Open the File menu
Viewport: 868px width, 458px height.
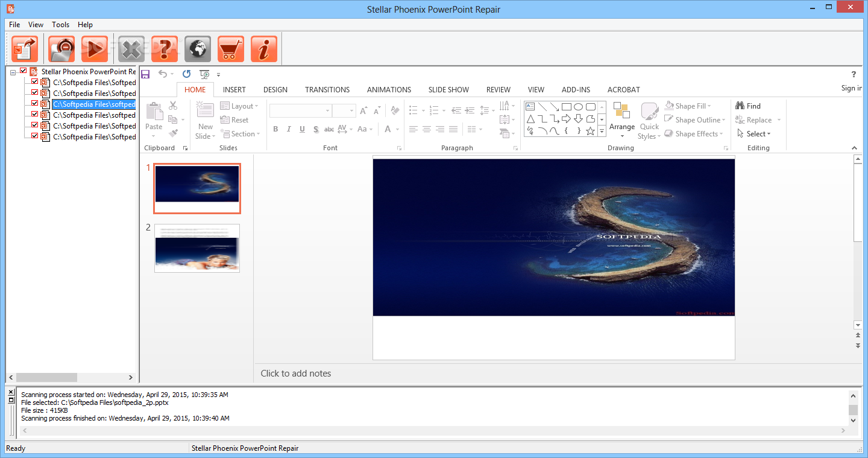tap(14, 25)
